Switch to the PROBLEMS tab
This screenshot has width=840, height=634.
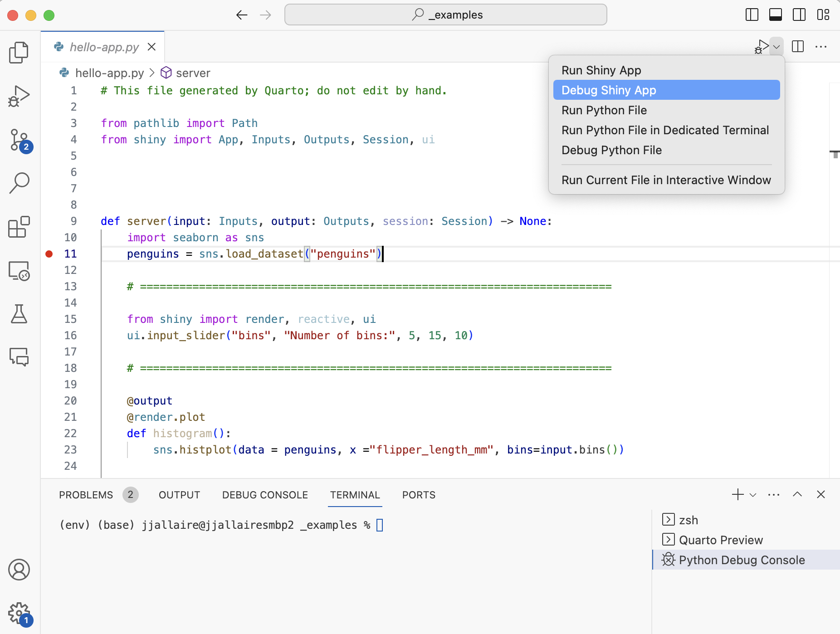[86, 495]
